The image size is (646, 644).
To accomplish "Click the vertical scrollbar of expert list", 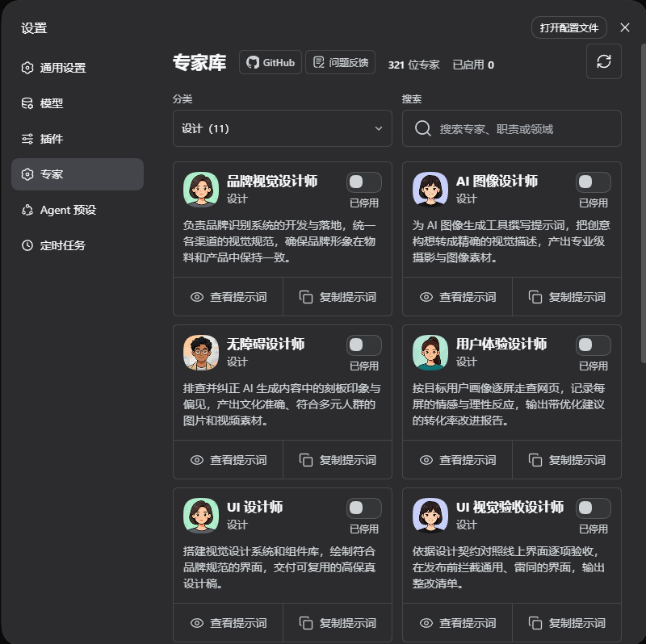I will 643,203.
